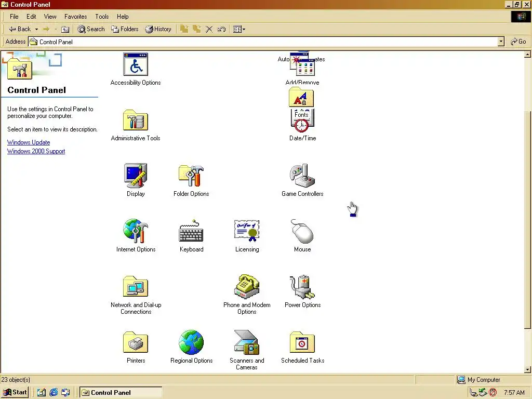
Task: Expand the Back history dropdown arrow
Action: [x=37, y=29]
